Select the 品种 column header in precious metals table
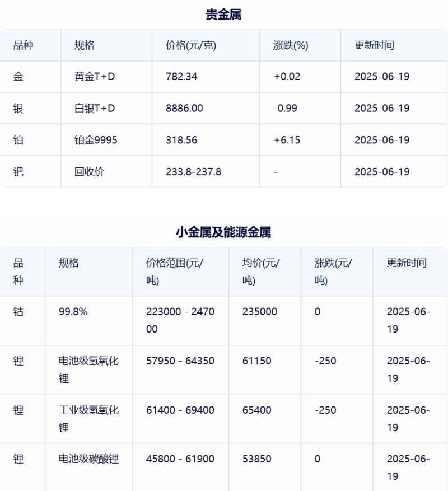This screenshot has height=491, width=448. (x=23, y=45)
